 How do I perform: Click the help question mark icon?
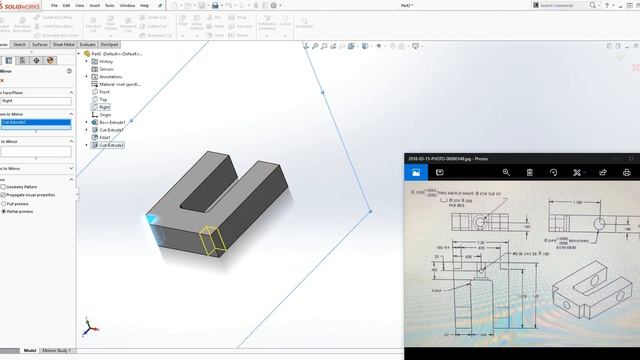607,5
